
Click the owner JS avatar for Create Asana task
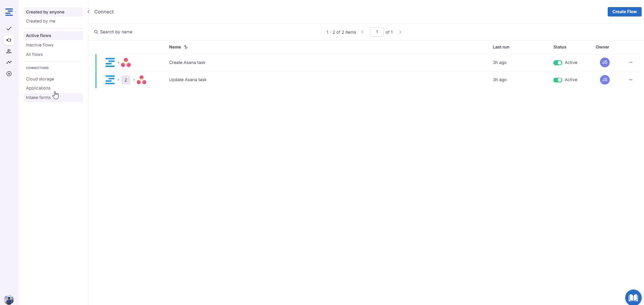pyautogui.click(x=604, y=63)
